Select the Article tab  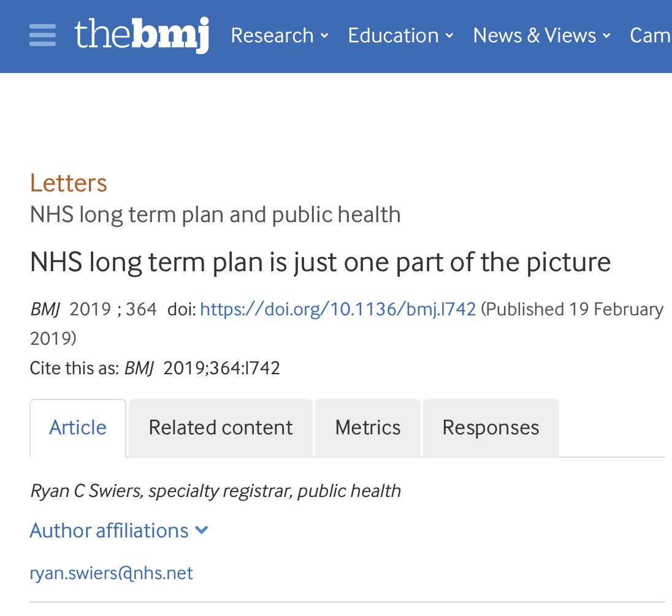point(78,428)
